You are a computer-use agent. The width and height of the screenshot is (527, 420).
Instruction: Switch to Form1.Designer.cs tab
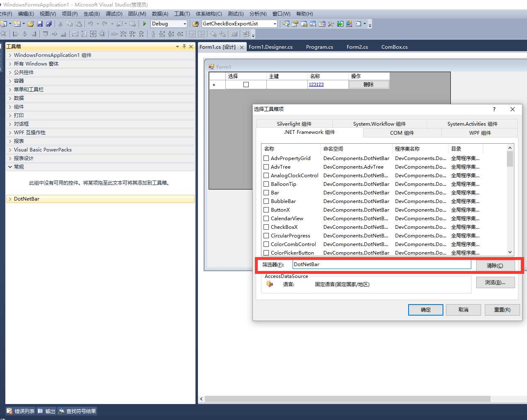coord(270,47)
